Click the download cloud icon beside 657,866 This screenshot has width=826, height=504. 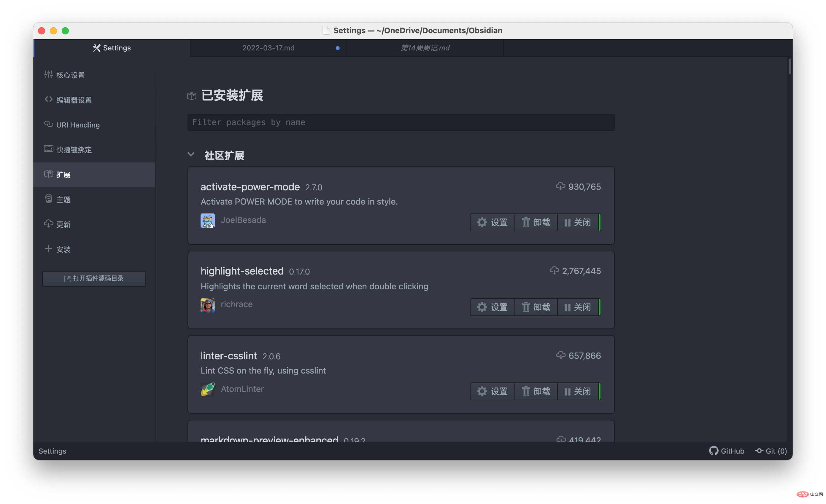(560, 355)
